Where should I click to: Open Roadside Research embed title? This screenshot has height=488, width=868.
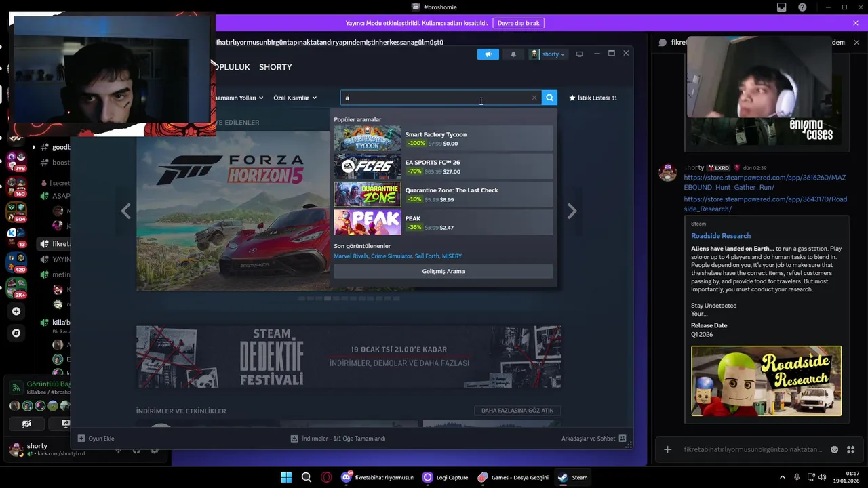(x=721, y=236)
